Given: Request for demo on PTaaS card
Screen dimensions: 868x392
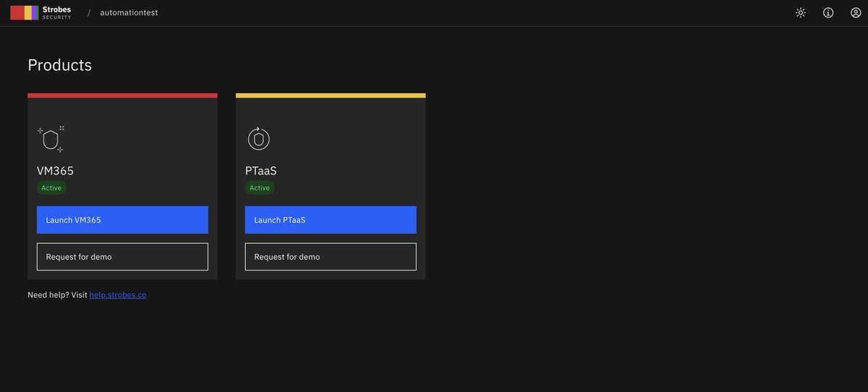Looking at the screenshot, I should (331, 257).
